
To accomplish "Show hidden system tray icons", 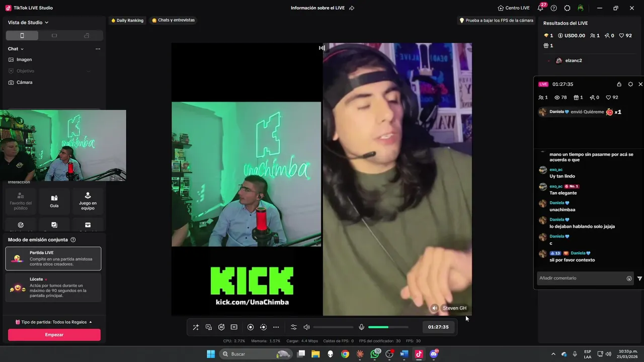I will (553, 354).
